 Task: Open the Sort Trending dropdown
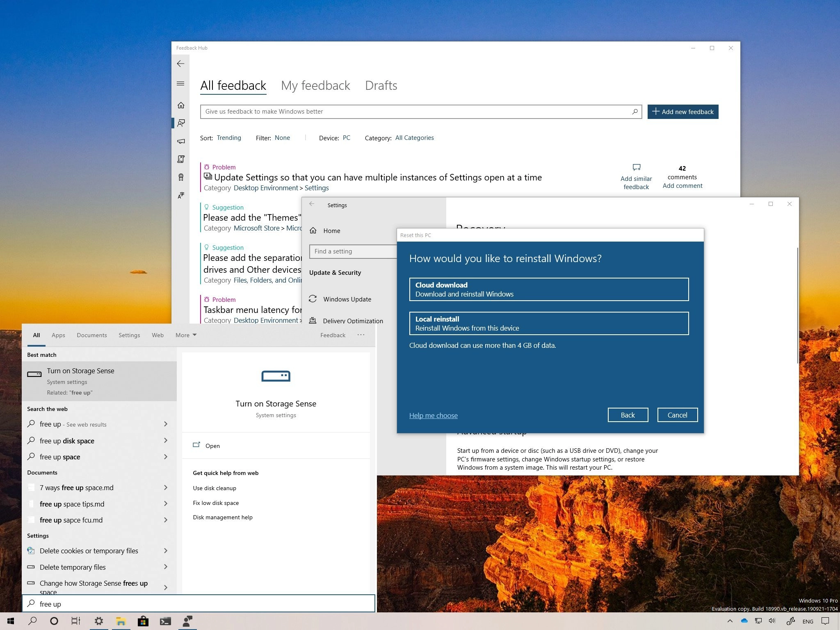point(229,138)
